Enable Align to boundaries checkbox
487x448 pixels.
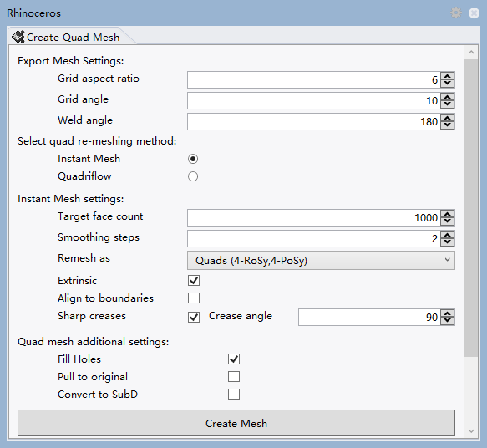(194, 298)
